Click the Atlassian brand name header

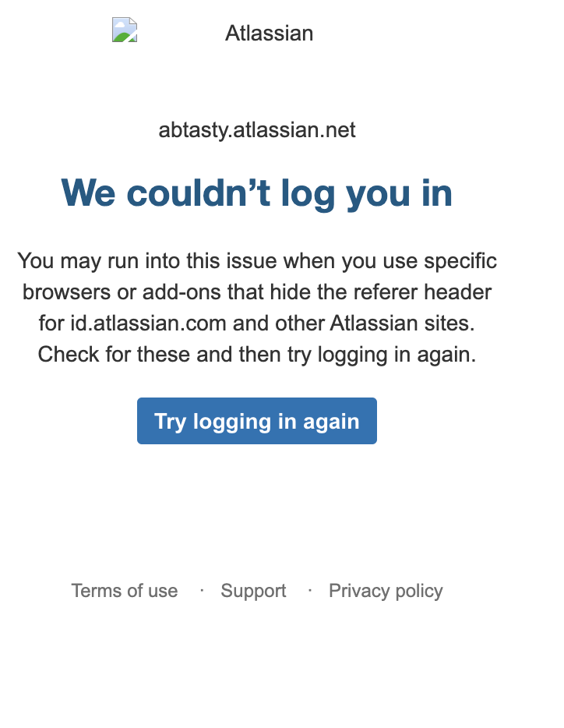269,33
